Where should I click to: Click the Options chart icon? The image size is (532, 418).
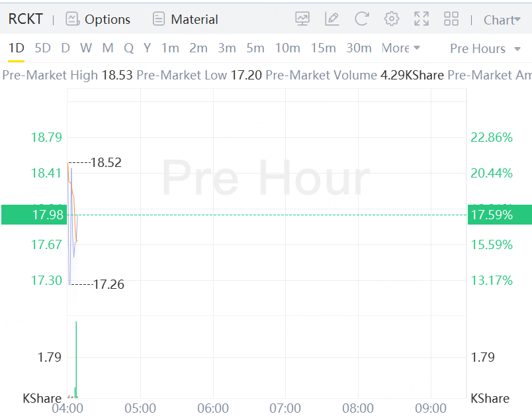73,19
